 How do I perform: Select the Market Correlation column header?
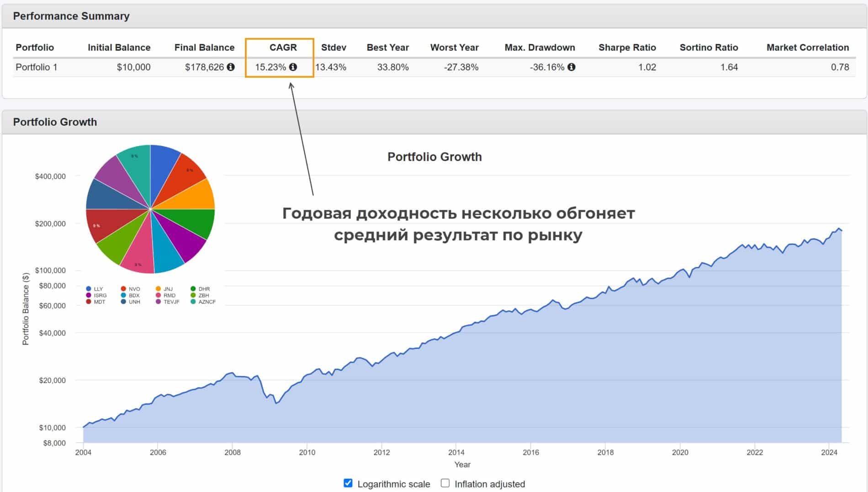coord(807,47)
